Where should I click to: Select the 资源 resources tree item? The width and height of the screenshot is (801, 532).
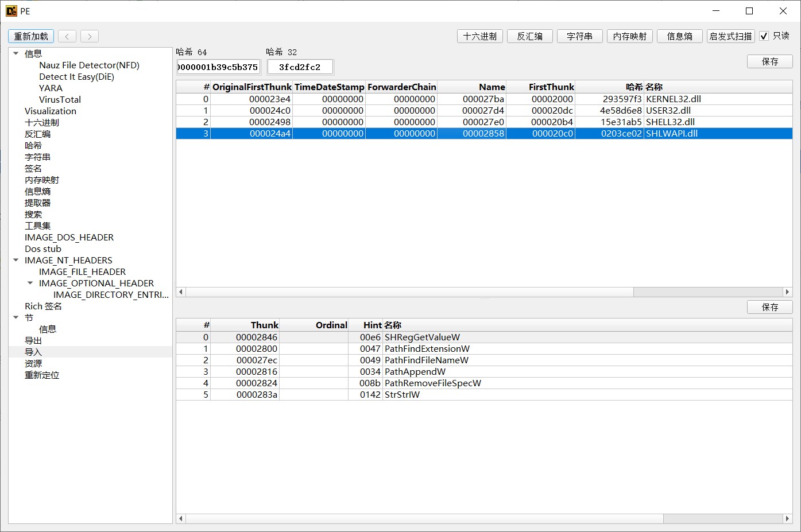pos(33,363)
